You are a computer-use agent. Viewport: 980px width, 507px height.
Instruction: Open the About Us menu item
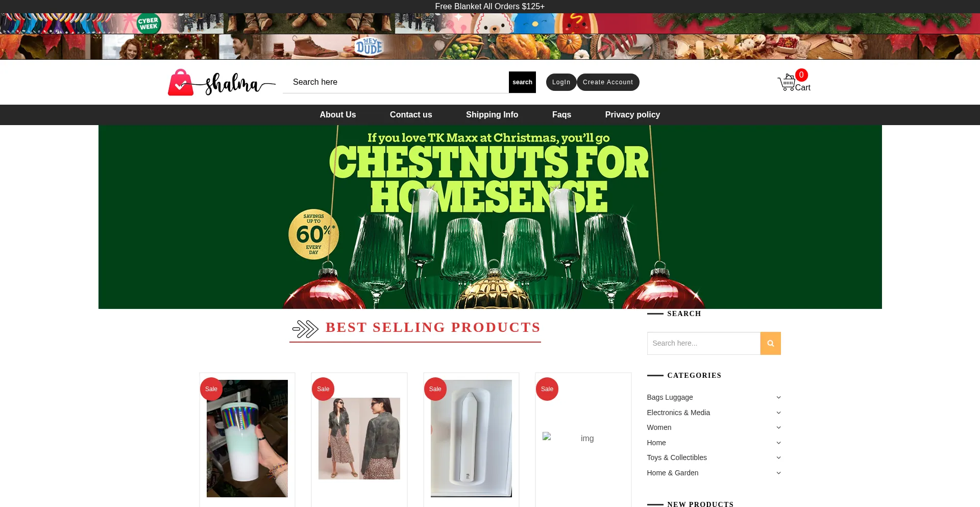pos(338,115)
